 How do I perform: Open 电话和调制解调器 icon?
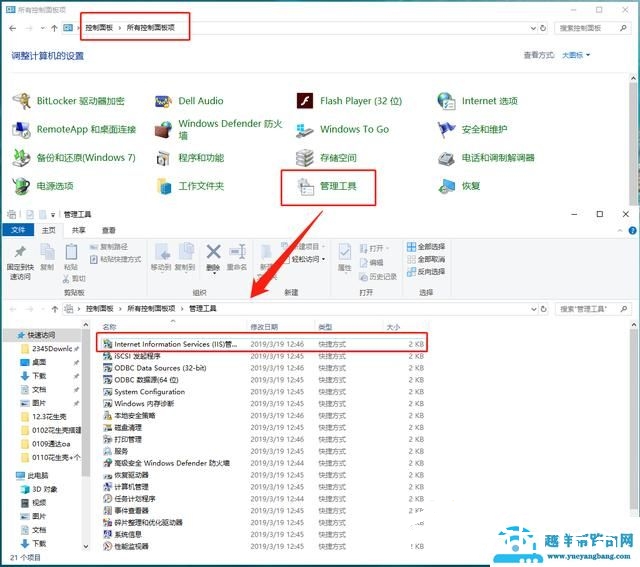click(446, 158)
